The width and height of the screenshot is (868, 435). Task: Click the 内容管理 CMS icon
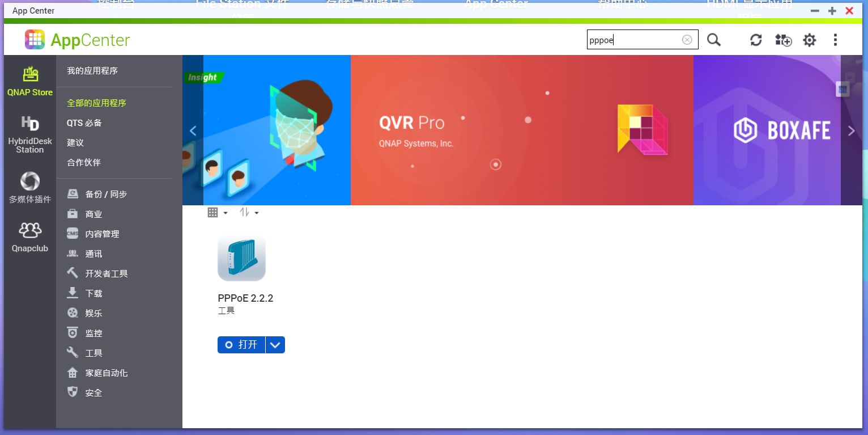click(x=73, y=234)
